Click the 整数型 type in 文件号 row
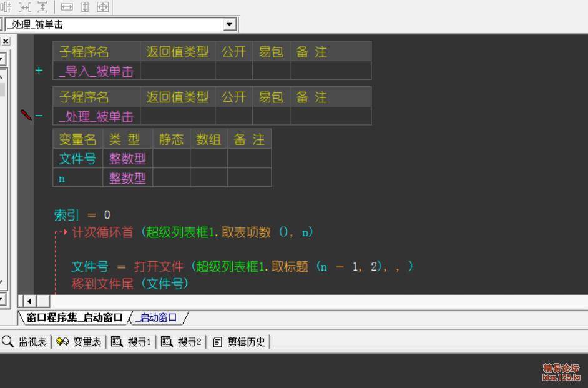Image resolution: width=588 pixels, height=388 pixels. (127, 158)
